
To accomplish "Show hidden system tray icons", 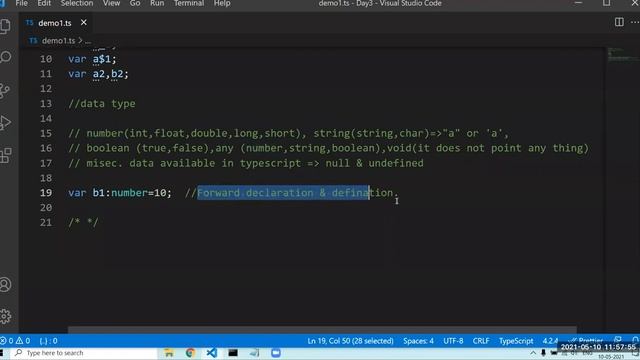I will (533, 353).
